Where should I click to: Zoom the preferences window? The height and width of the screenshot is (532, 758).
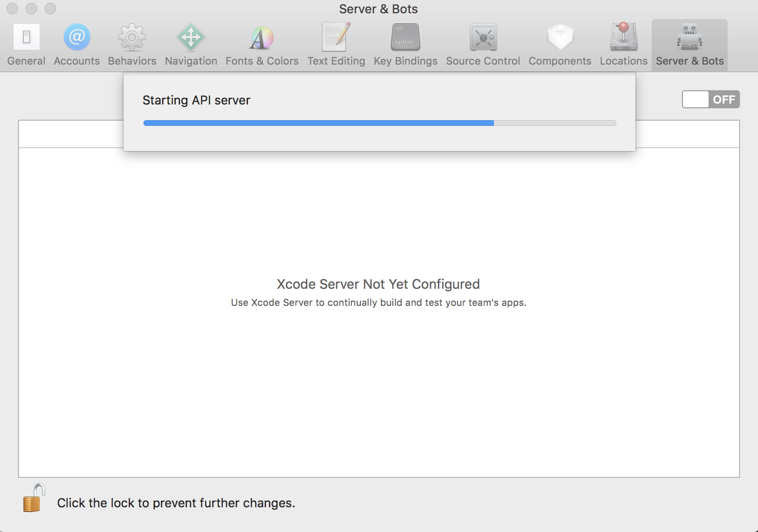(x=50, y=9)
